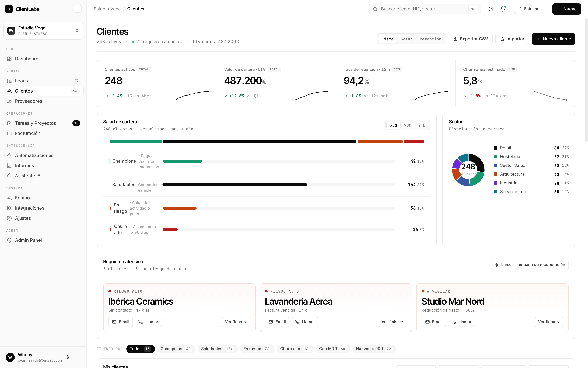Screen dimensions: 588x368
Task: Open Ajustes settings
Action: (43, 218)
